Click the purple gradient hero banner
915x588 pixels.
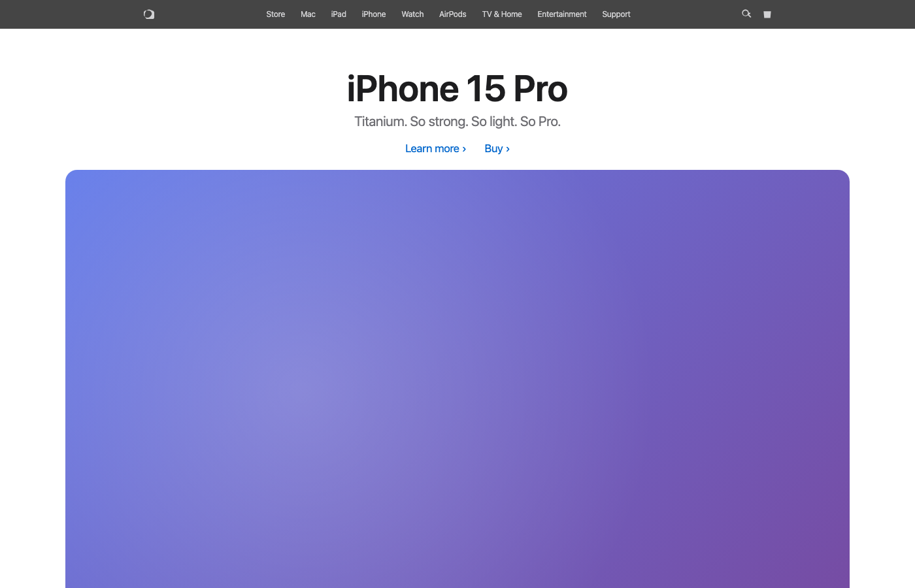[457, 379]
